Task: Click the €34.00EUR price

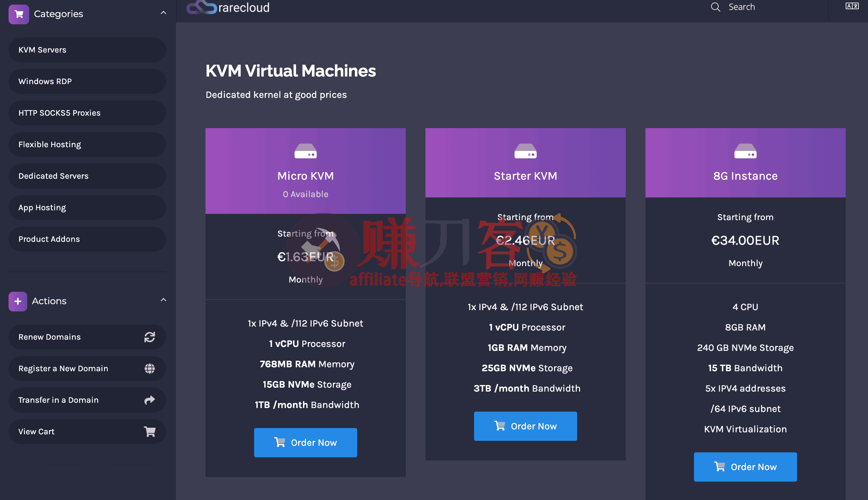Action: click(x=745, y=240)
